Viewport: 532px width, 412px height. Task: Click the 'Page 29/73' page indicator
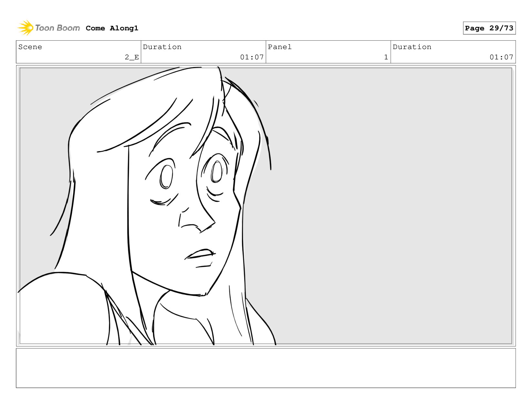pos(489,28)
